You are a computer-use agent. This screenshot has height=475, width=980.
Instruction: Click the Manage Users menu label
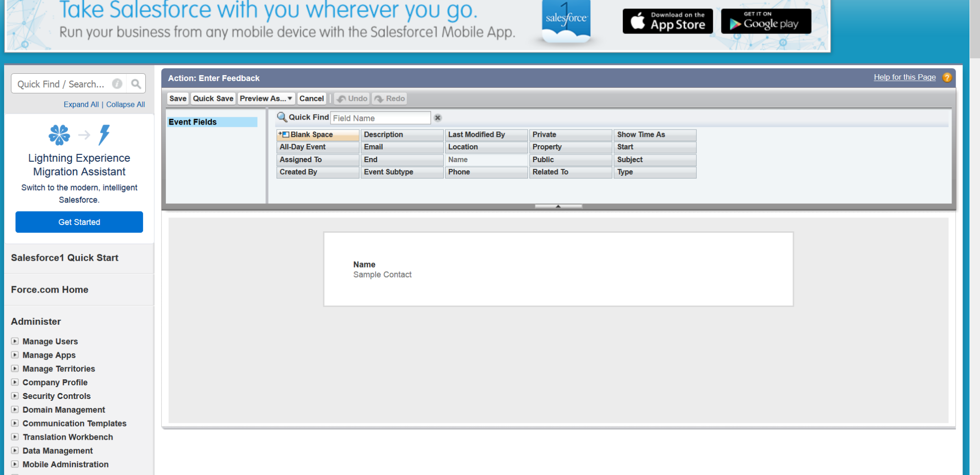pos(50,341)
